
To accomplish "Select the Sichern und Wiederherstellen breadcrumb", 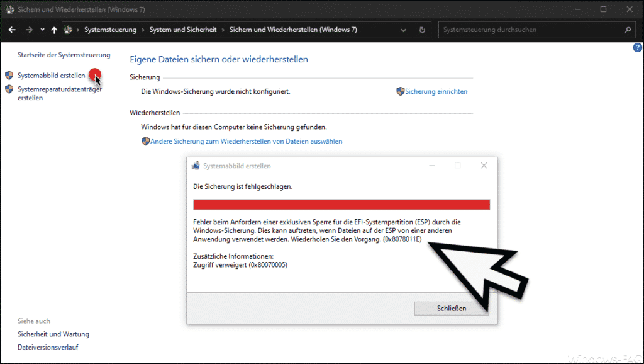I will 293,30.
